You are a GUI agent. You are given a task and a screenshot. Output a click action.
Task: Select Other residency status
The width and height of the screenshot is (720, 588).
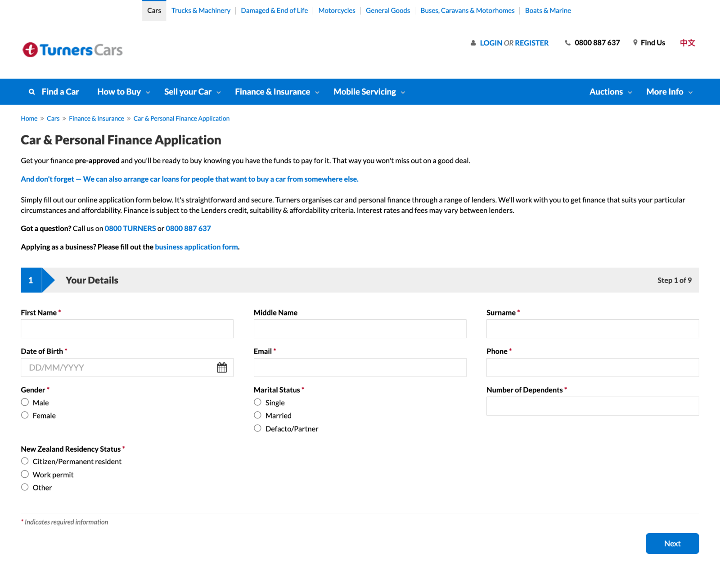tap(25, 487)
